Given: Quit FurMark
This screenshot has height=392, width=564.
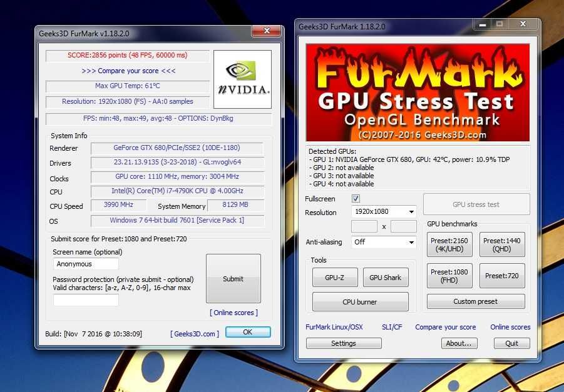Looking at the screenshot, I should 511,343.
